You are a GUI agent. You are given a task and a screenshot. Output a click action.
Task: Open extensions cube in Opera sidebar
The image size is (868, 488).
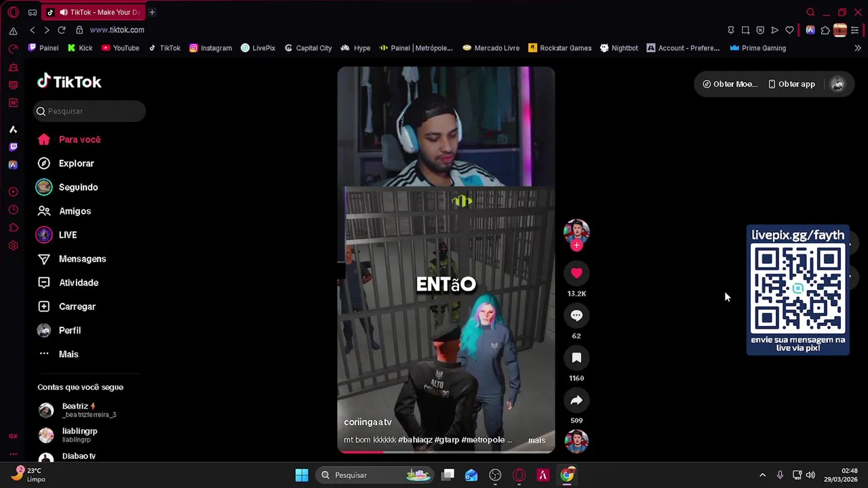coord(13,228)
